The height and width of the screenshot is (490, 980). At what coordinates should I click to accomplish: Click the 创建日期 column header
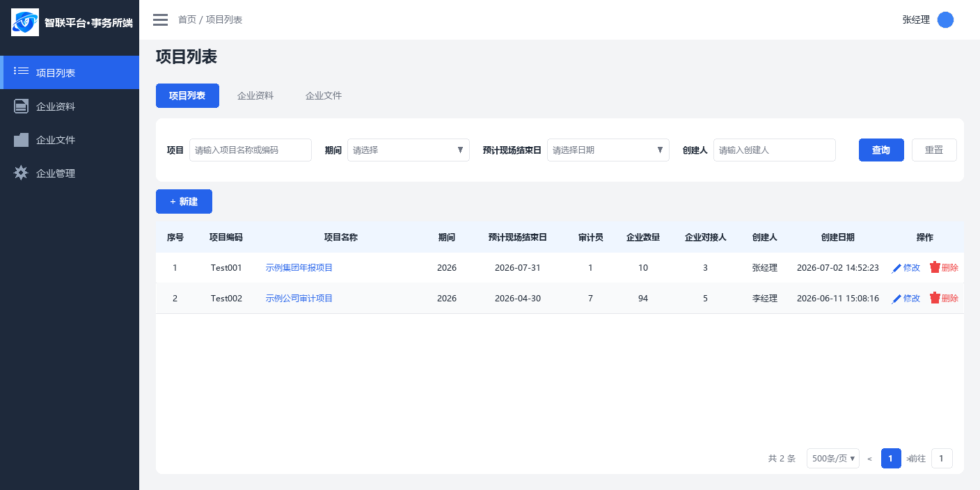click(838, 237)
